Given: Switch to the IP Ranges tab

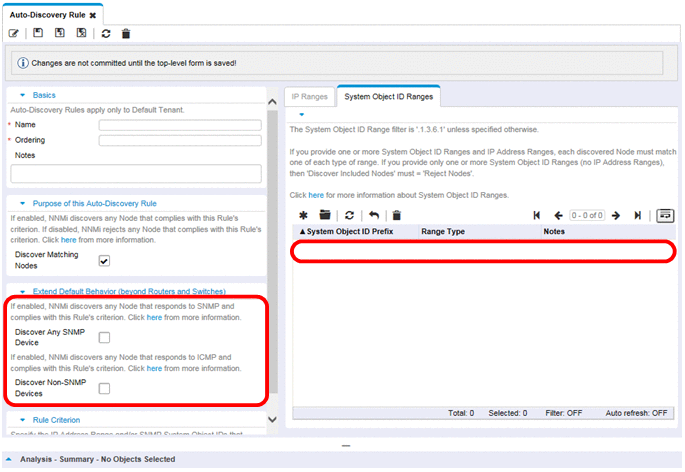Looking at the screenshot, I should (x=307, y=97).
